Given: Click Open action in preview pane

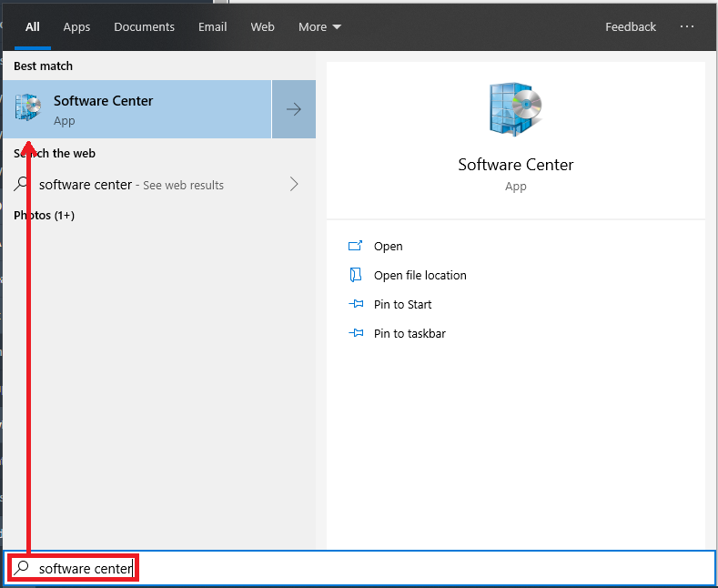Looking at the screenshot, I should pyautogui.click(x=388, y=247).
